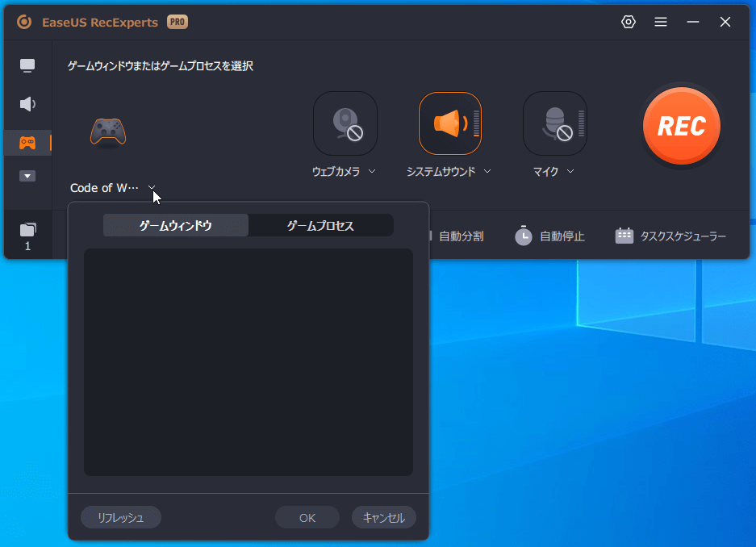Expand the ウェブカメラ dropdown arrow
The width and height of the screenshot is (756, 547).
372,171
